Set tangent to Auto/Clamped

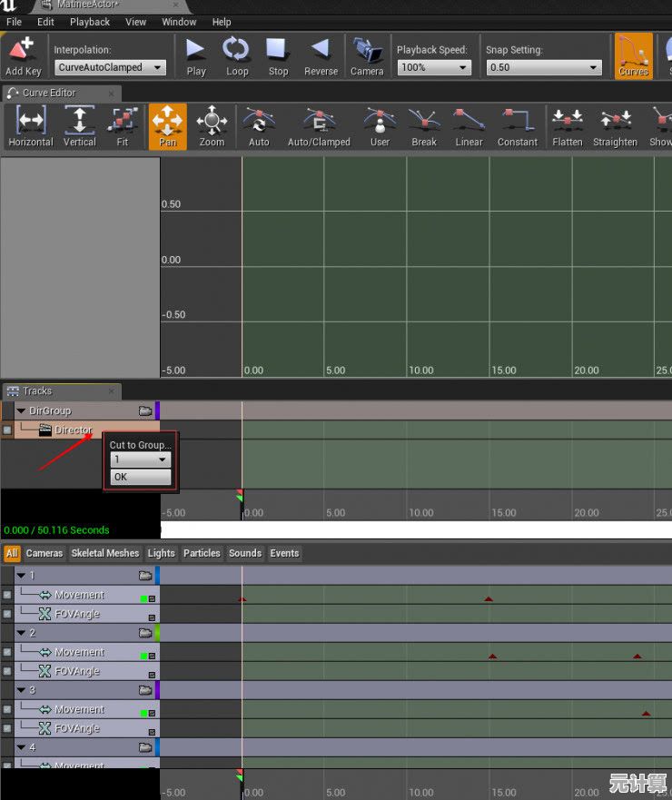click(x=319, y=126)
